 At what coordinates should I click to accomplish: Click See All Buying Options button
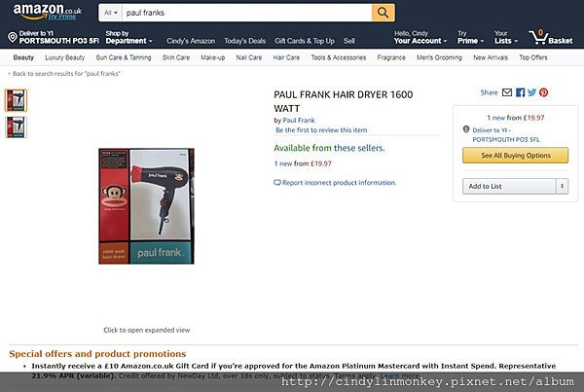(516, 156)
